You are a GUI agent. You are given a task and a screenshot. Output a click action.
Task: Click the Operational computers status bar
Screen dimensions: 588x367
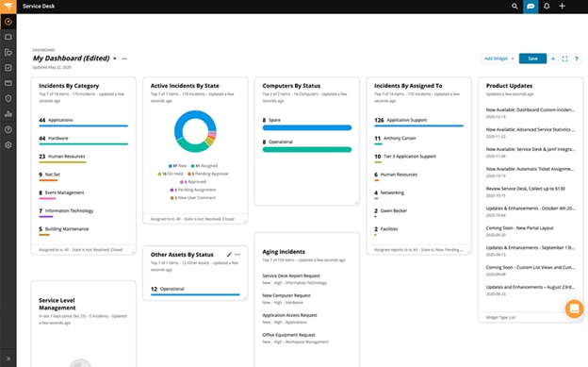tap(307, 149)
